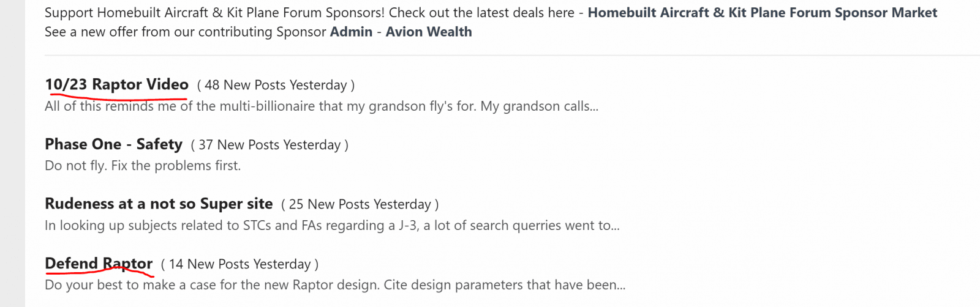Screen dimensions: 980x307
Task: Click the 'Do your best' Raptor excerpt
Action: (335, 285)
